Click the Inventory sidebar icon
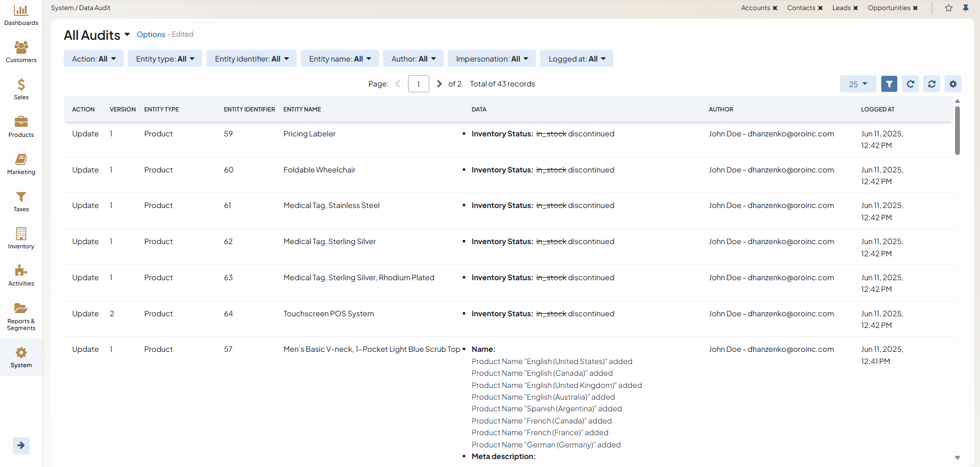This screenshot has width=980, height=467. tap(21, 238)
